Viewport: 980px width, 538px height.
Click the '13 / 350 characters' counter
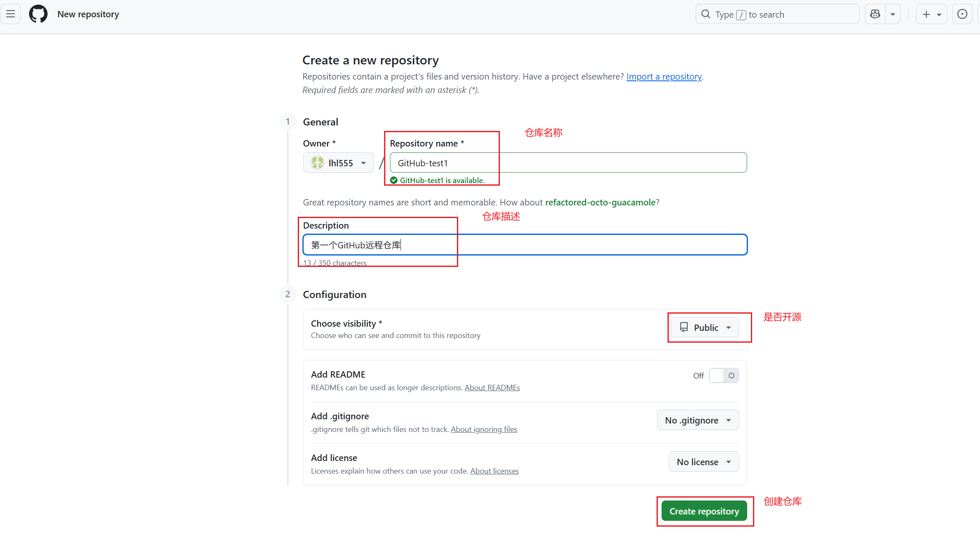(335, 263)
